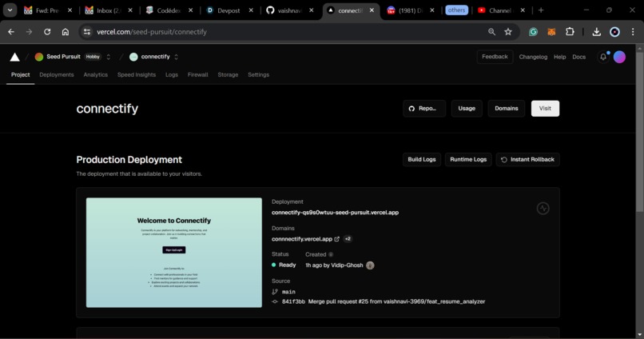
Task: Select the Project tab
Action: [21, 75]
